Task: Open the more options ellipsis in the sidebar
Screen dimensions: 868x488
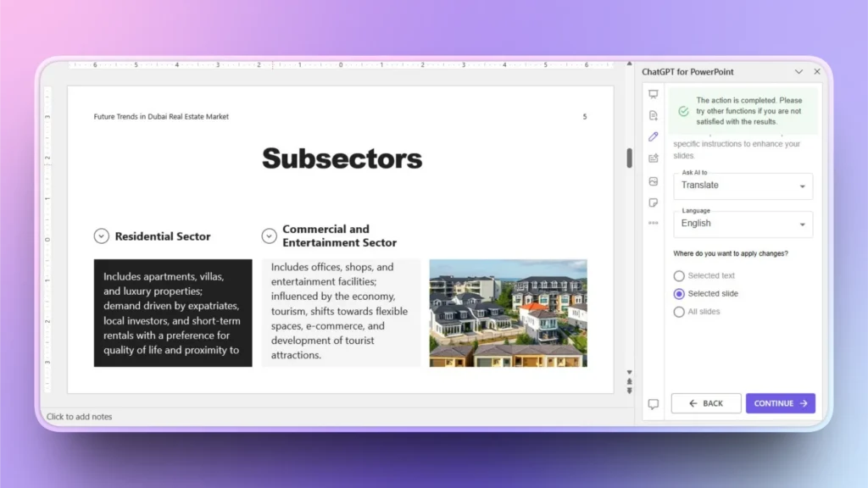Action: 653,222
